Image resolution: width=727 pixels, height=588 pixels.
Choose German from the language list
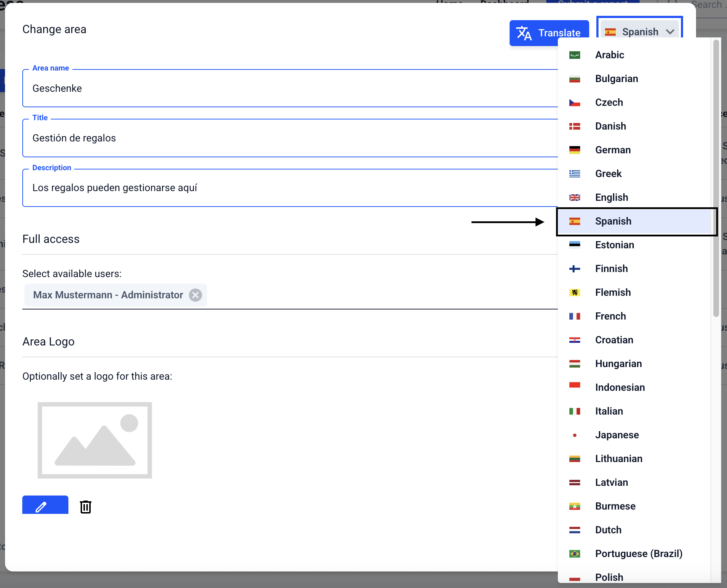click(x=613, y=150)
